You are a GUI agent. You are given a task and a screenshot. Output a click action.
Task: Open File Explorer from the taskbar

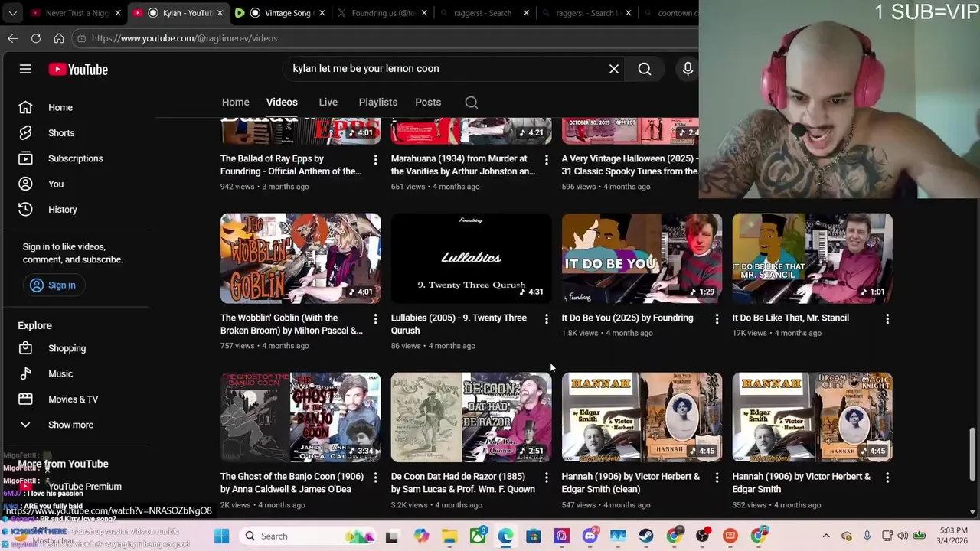click(x=449, y=536)
